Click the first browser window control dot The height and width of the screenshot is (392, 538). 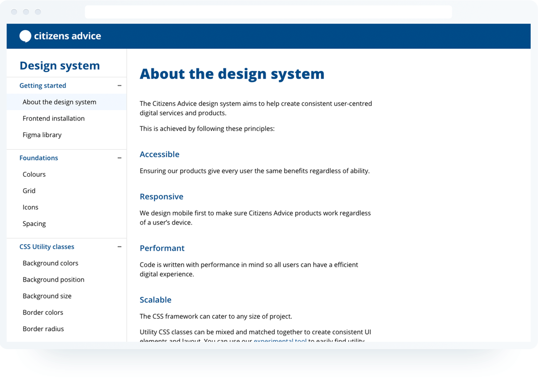pos(14,12)
